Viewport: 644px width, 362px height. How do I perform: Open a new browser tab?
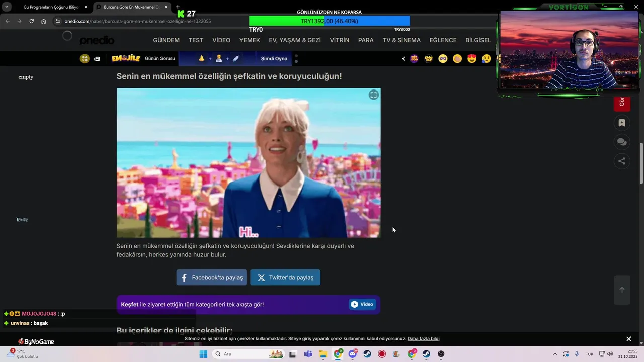point(178,7)
